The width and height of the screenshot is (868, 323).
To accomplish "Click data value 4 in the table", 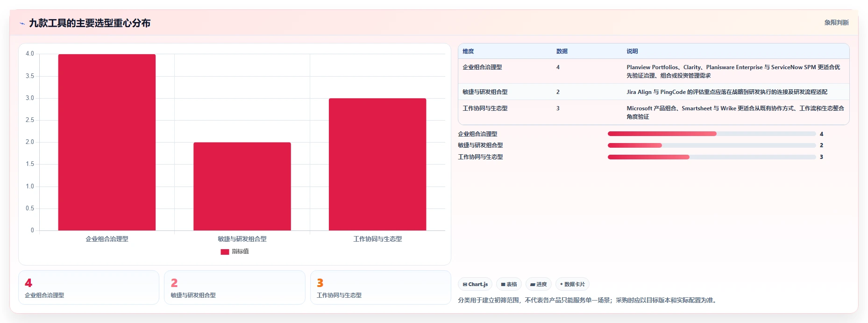I will pyautogui.click(x=558, y=67).
